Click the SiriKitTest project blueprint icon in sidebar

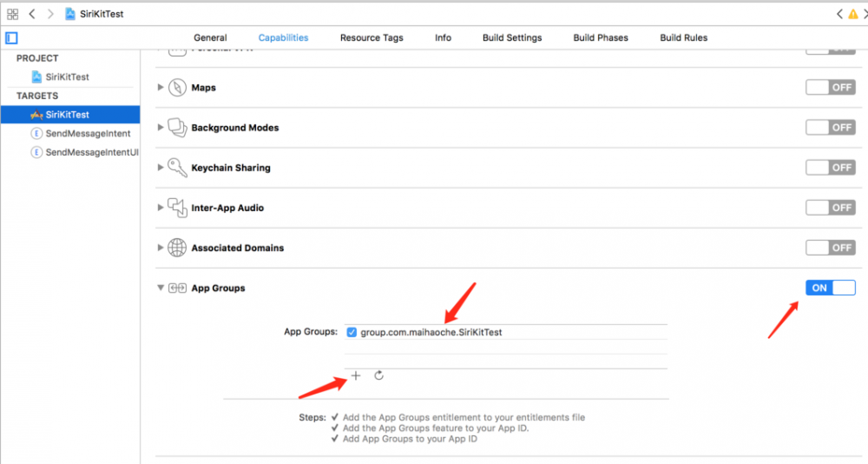36,77
